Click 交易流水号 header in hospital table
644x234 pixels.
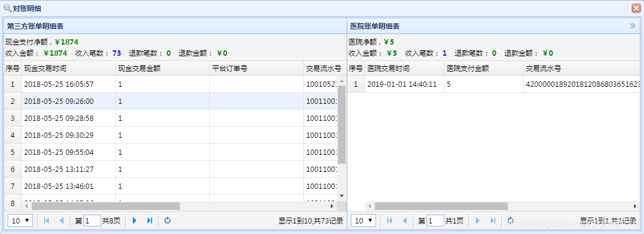[x=582, y=69]
